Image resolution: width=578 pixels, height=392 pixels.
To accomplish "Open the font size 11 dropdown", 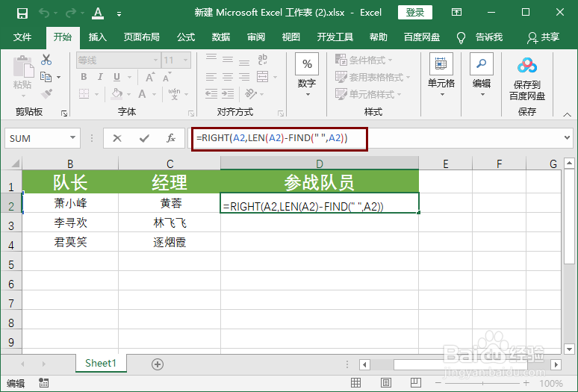I will coord(185,60).
